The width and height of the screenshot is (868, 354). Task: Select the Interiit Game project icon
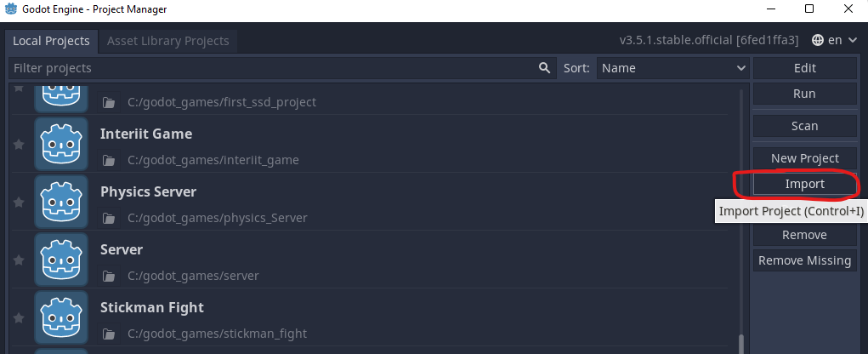coord(61,144)
